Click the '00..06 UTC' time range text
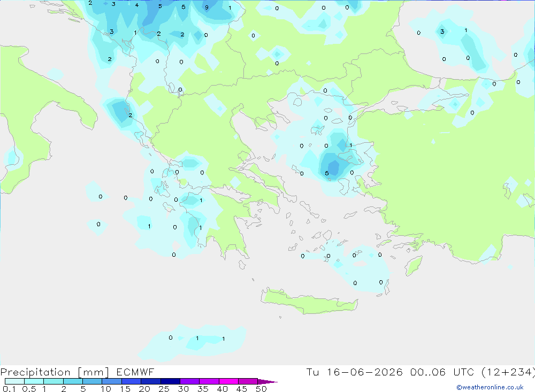 pos(442,372)
